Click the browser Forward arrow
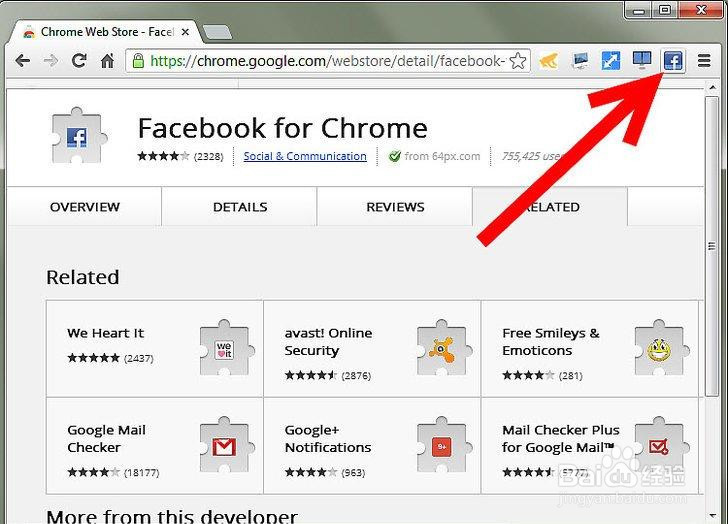The image size is (728, 524). 51,60
